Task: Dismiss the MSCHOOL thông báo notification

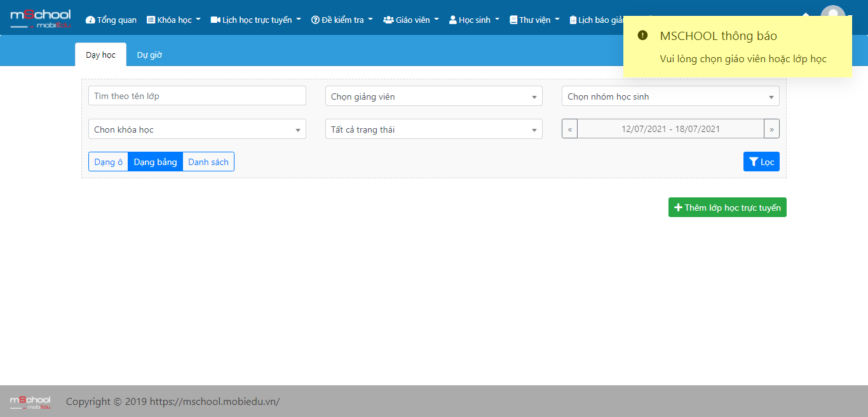Action: click(x=738, y=46)
